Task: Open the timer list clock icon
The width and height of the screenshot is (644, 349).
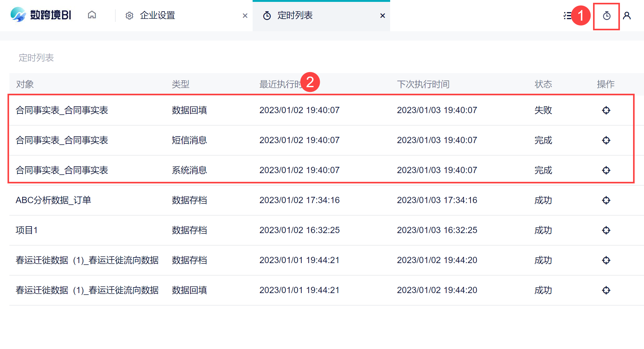Action: (x=606, y=16)
